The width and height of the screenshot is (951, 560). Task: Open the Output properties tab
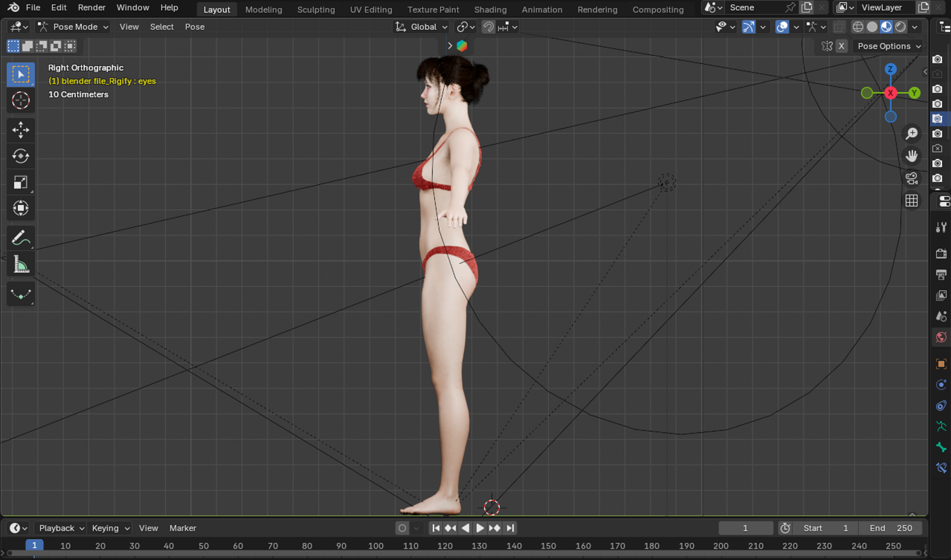pyautogui.click(x=941, y=274)
